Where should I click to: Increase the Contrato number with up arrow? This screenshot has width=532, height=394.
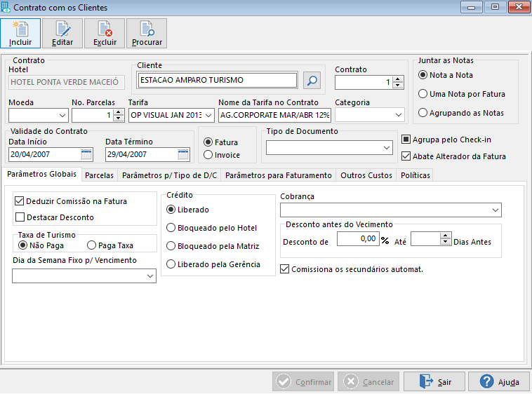[398, 79]
